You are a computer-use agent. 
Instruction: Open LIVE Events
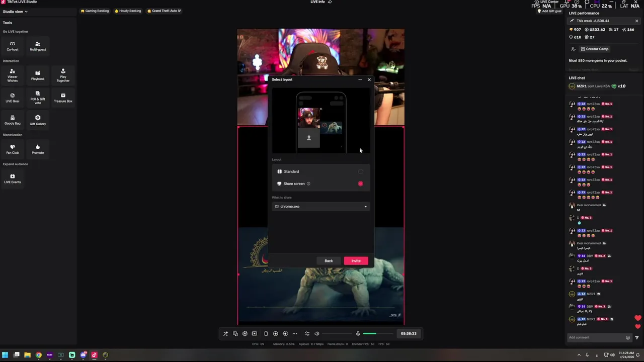click(13, 178)
